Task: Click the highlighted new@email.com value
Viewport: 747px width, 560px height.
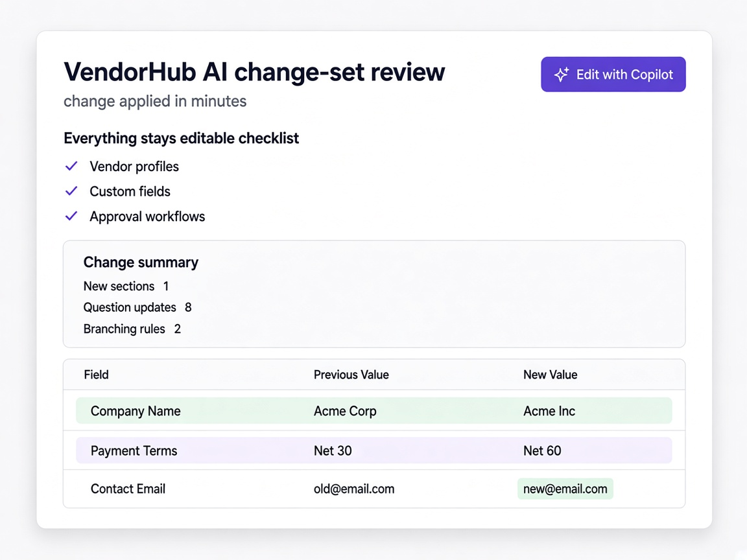Action: 565,489
